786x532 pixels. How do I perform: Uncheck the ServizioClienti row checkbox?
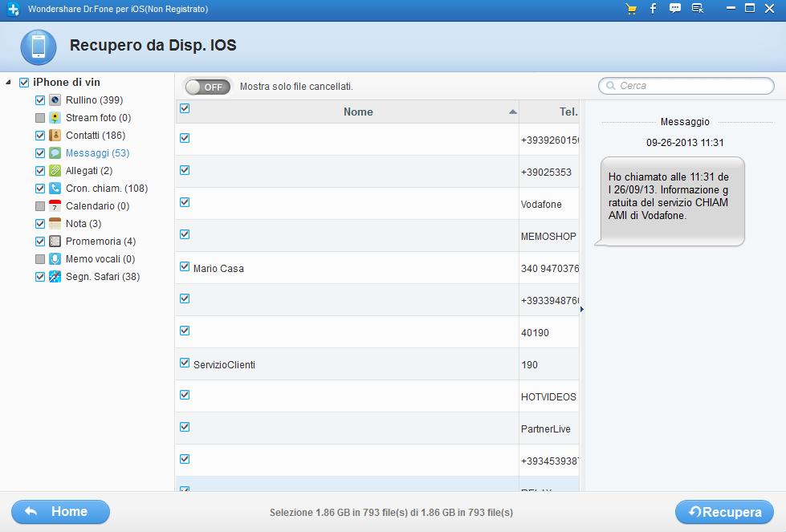pyautogui.click(x=185, y=362)
